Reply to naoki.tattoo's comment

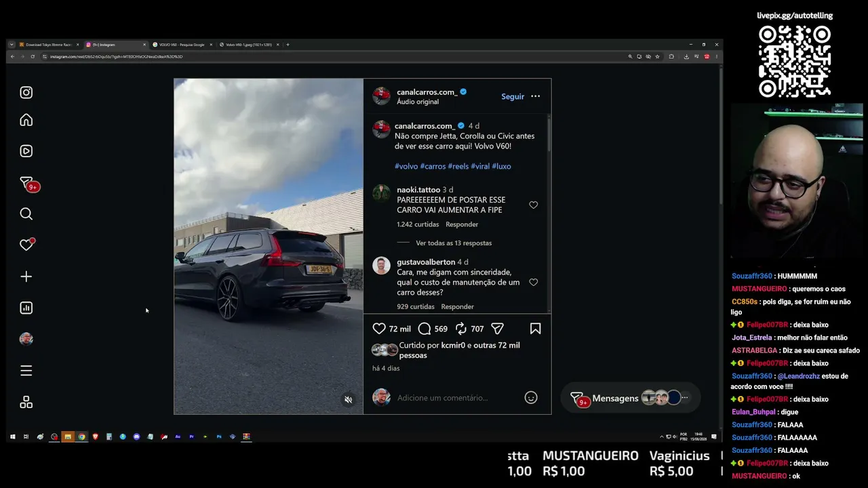462,224
